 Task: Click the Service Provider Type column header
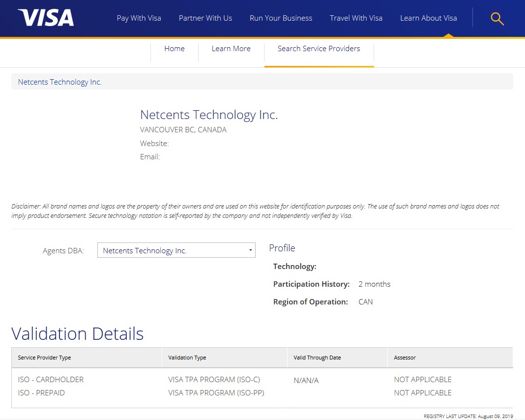[45, 358]
